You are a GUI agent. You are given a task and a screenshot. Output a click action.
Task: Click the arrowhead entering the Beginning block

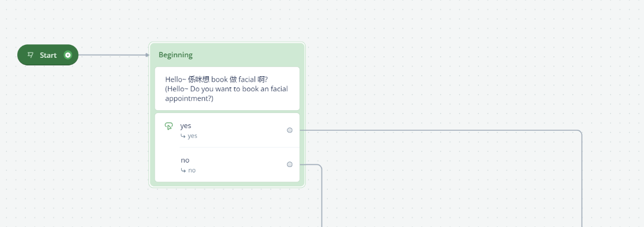(x=147, y=55)
